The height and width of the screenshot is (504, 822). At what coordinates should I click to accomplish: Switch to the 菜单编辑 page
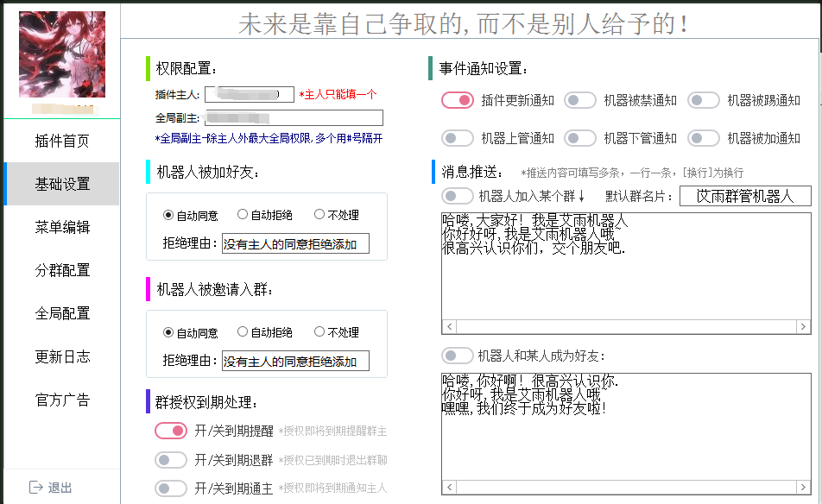tap(60, 227)
